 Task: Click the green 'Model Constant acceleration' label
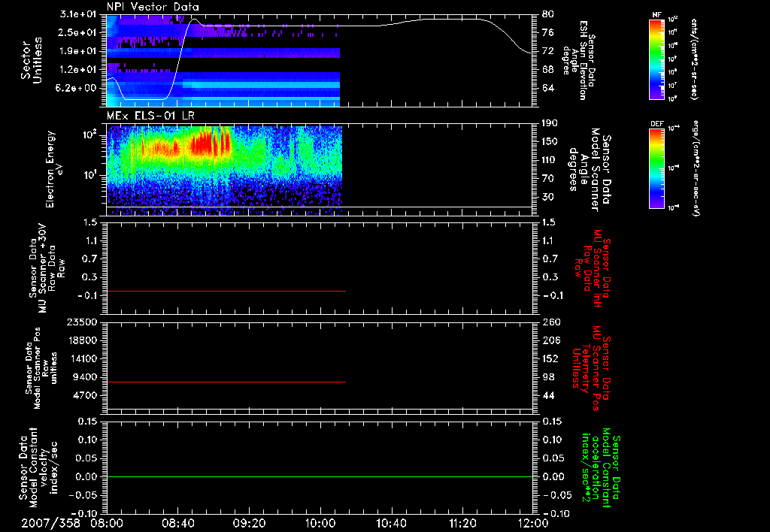(601, 469)
